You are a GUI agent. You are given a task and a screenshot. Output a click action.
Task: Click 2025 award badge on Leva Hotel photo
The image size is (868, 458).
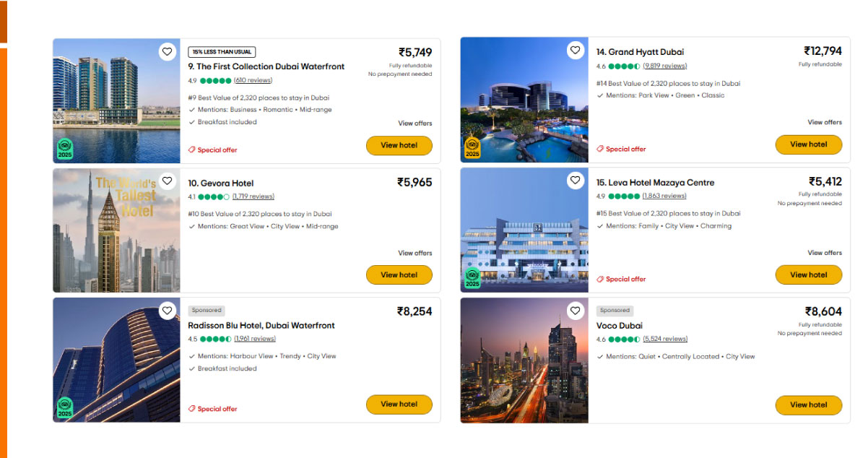(472, 278)
